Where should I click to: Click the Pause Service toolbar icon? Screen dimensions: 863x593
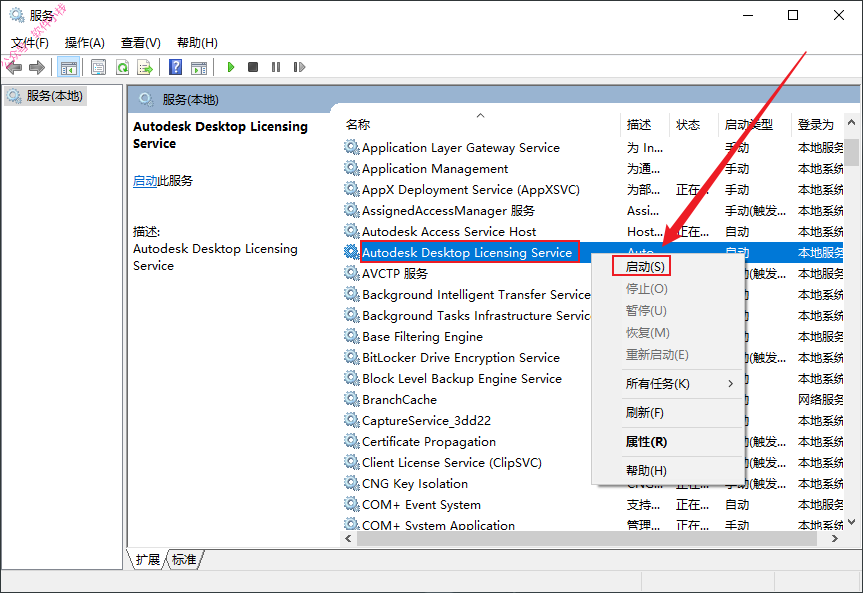click(x=276, y=67)
